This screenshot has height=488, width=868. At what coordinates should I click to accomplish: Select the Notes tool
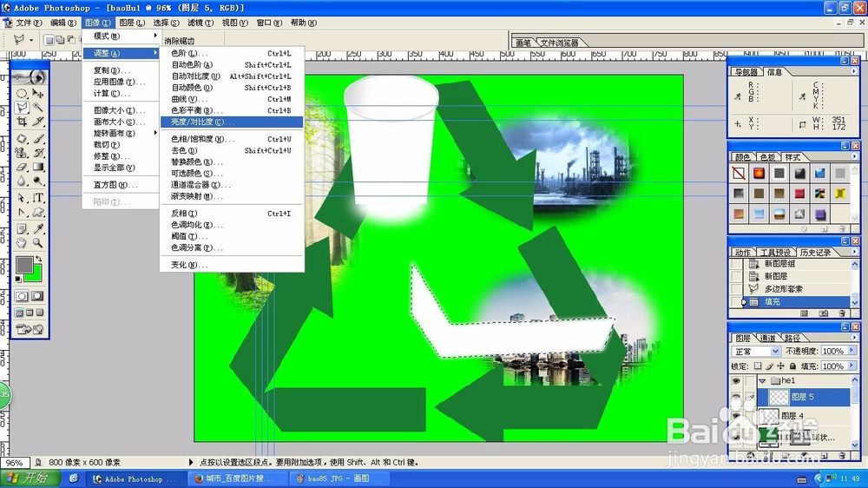pyautogui.click(x=22, y=228)
